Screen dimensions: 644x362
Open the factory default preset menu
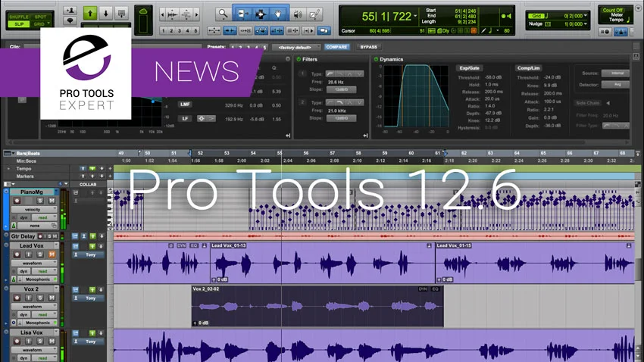pos(295,48)
